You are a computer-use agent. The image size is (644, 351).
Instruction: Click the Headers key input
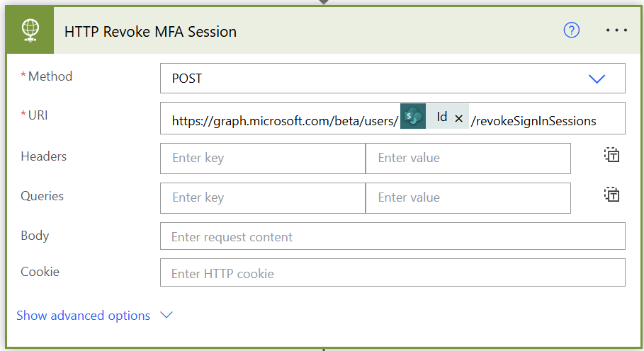click(263, 158)
